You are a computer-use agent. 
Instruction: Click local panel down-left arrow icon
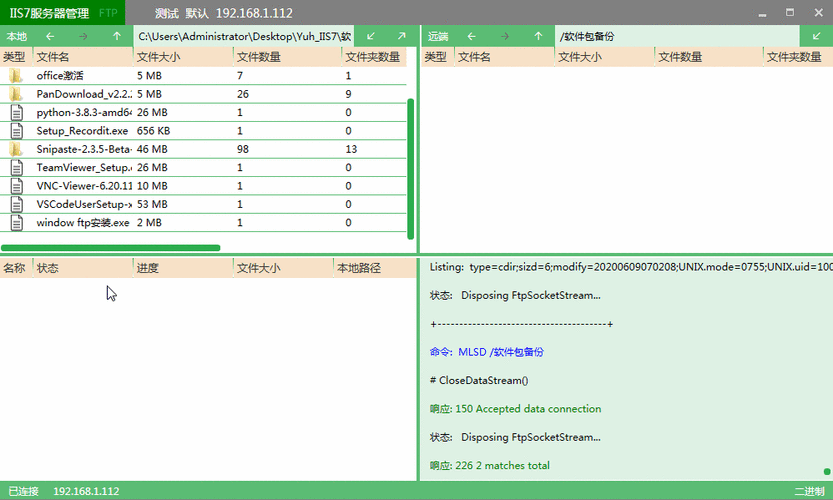[x=369, y=36]
